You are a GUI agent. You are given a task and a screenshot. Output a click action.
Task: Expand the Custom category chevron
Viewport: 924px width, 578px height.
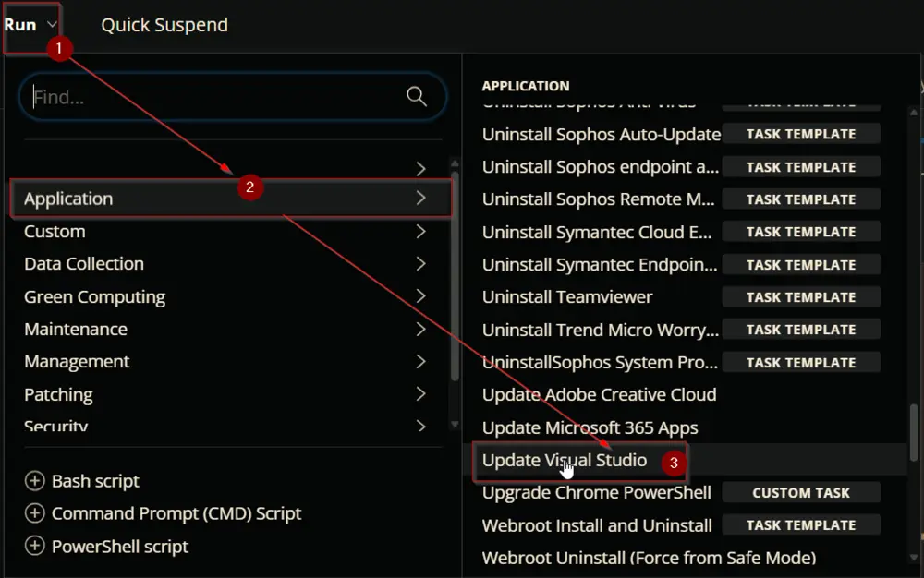click(420, 232)
